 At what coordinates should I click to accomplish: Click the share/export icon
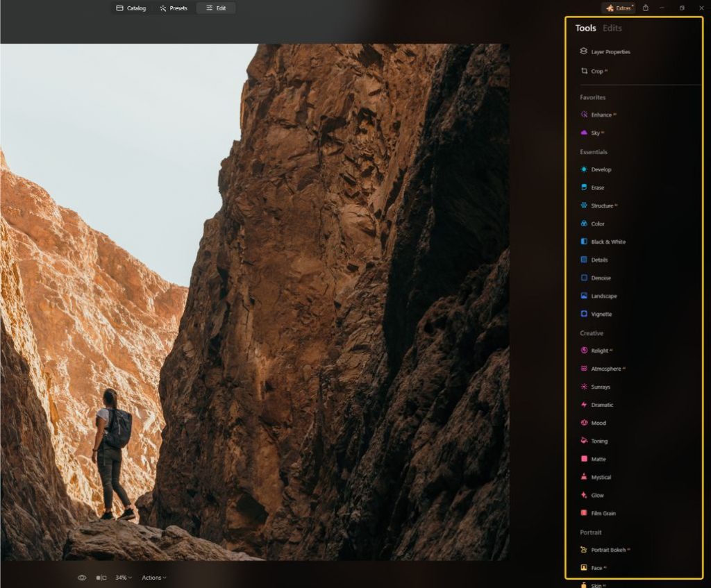pos(645,8)
